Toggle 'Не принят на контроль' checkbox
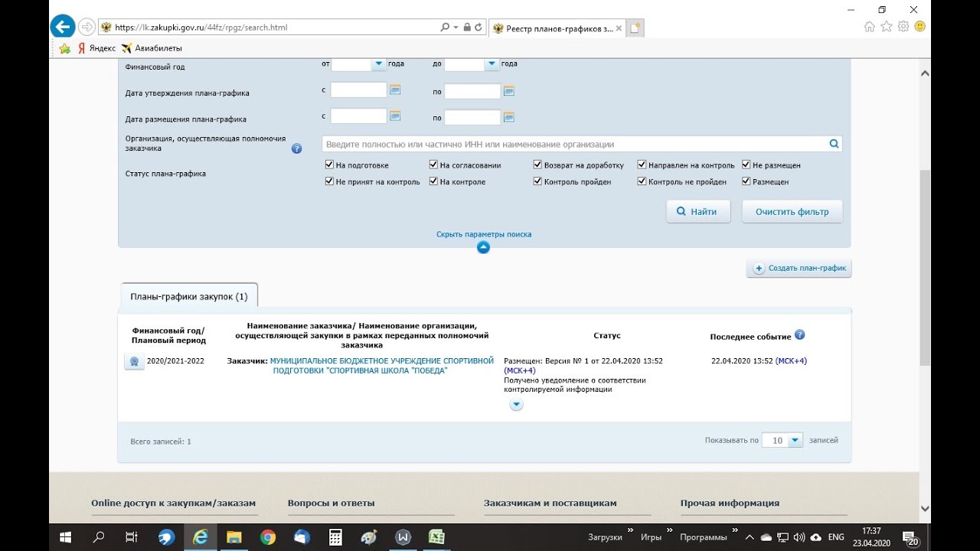This screenshot has height=551, width=980. point(329,181)
